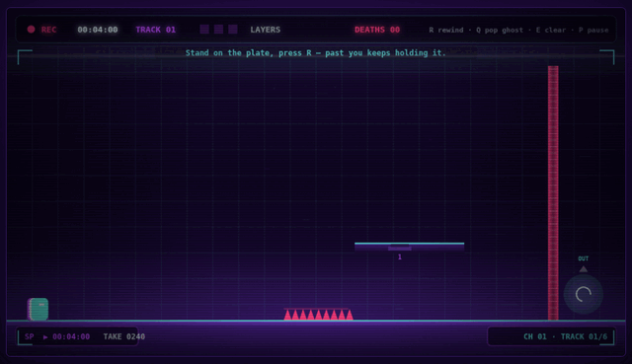Click the pressure plate on the platform
Screen dimensions: 632x364
pyautogui.click(x=399, y=248)
